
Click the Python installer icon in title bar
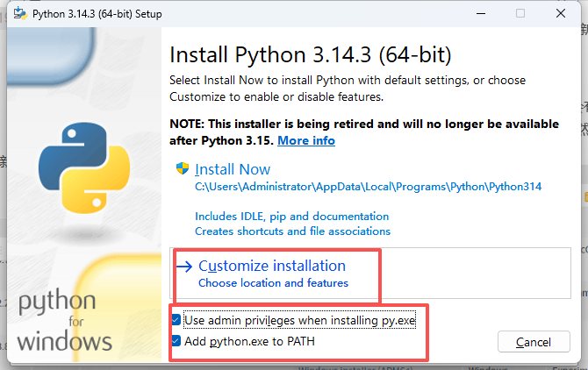coord(20,13)
